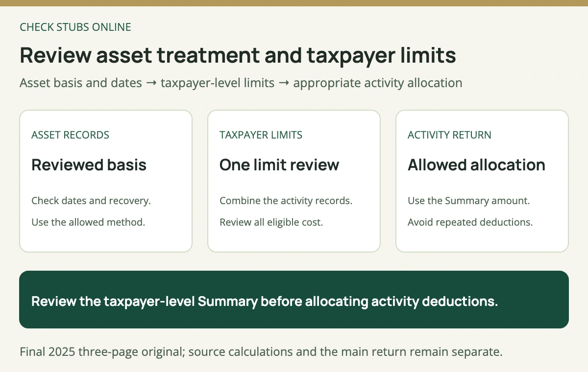This screenshot has width=588, height=372.
Task: Click the subtitle starting 'Asset basis and dates'
Action: pos(241,83)
